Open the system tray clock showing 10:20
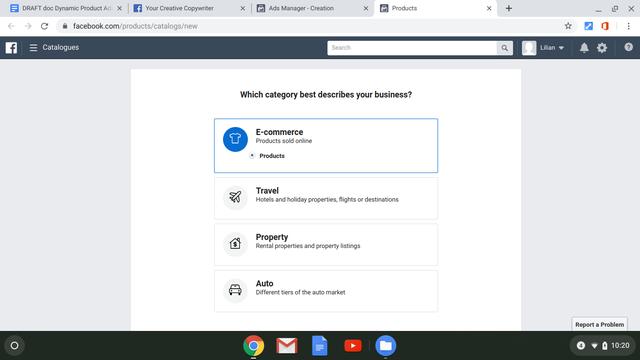640x360 pixels. click(620, 346)
